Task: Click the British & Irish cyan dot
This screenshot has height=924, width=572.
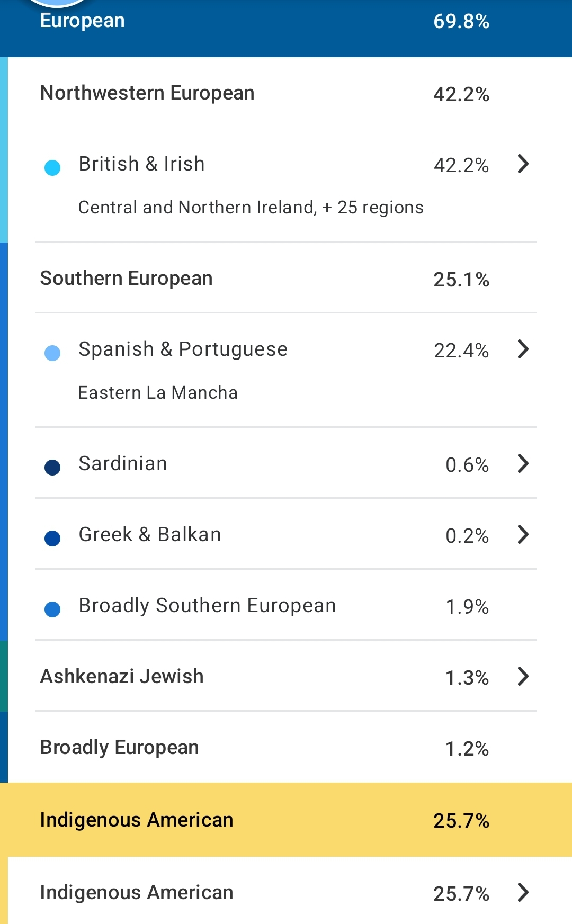Action: coord(52,168)
